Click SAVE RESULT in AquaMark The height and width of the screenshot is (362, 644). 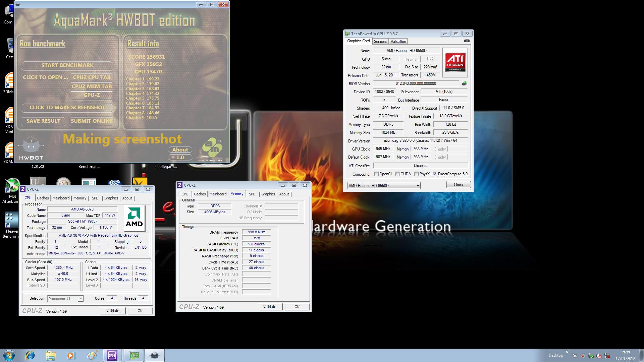click(x=43, y=121)
